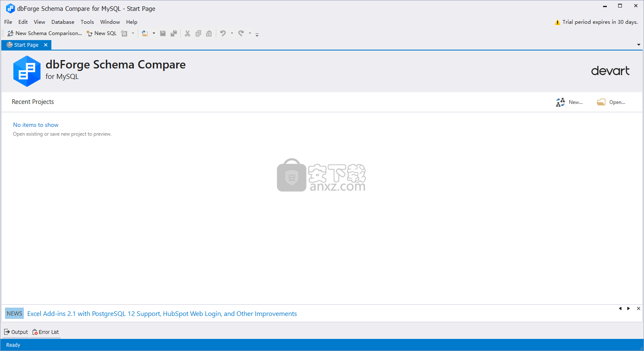This screenshot has width=644, height=351.
Task: Open the View menu
Action: pos(39,22)
